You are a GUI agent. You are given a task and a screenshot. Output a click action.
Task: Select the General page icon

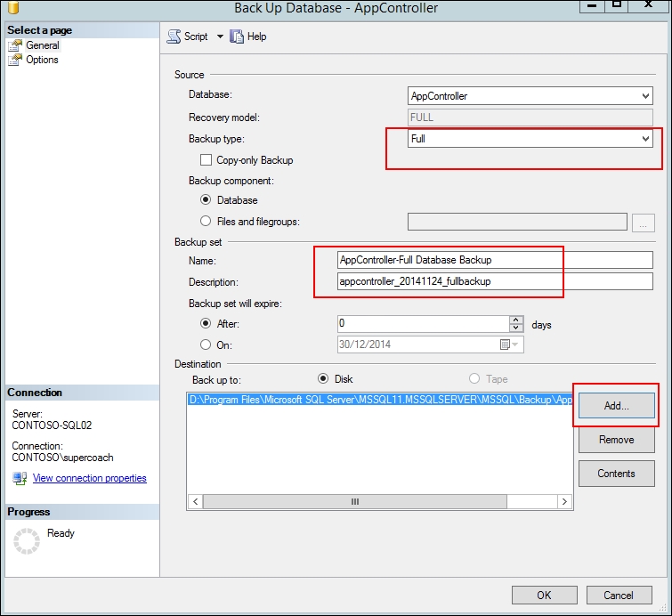(15, 45)
